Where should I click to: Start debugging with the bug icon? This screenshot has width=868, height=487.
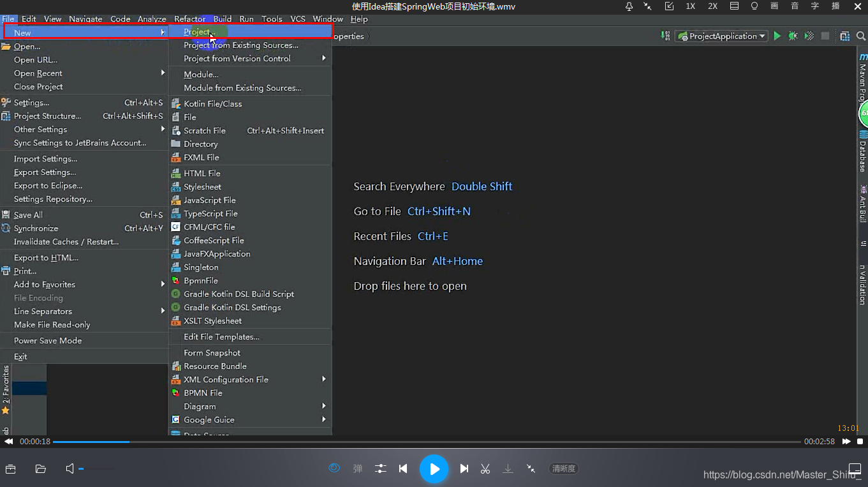coord(793,36)
